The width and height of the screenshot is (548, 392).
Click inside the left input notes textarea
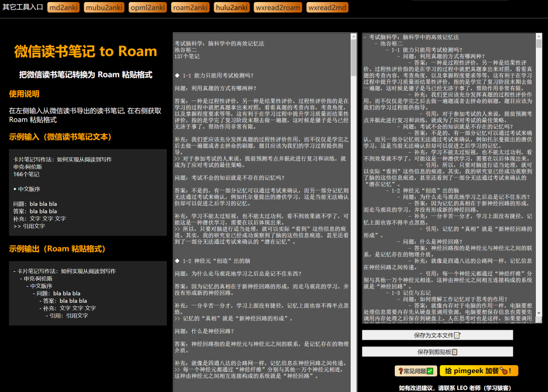point(262,212)
